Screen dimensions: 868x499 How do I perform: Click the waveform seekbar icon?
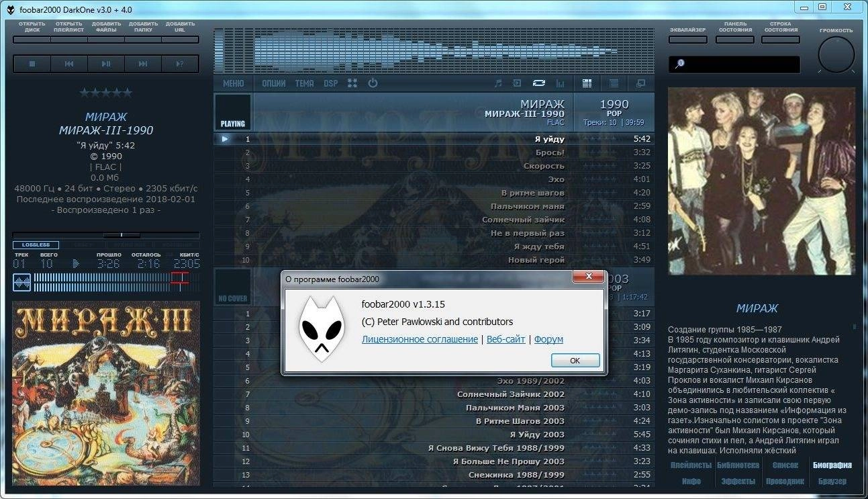[x=21, y=282]
